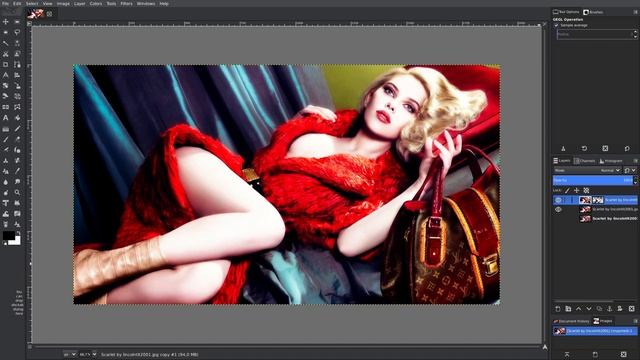Select the Zoom magnifier tool
This screenshot has width=640, height=360.
click(17, 192)
